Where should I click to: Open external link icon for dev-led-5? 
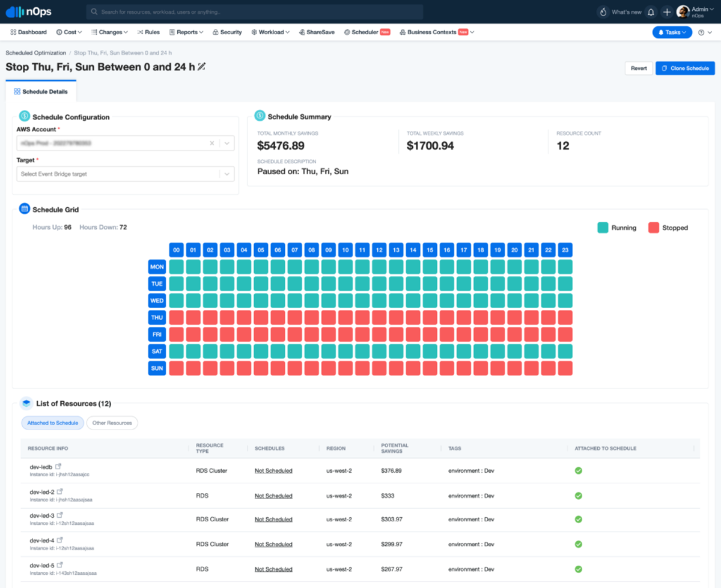pyautogui.click(x=59, y=565)
